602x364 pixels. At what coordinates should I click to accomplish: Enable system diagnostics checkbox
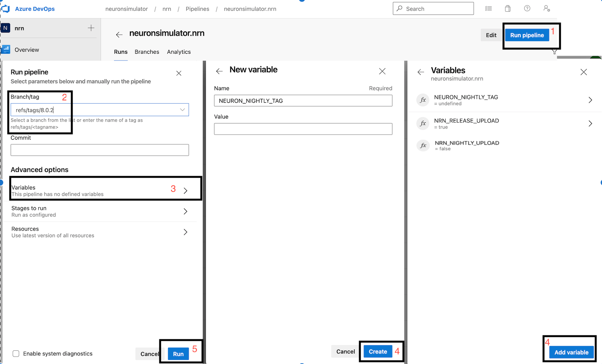coord(16,353)
